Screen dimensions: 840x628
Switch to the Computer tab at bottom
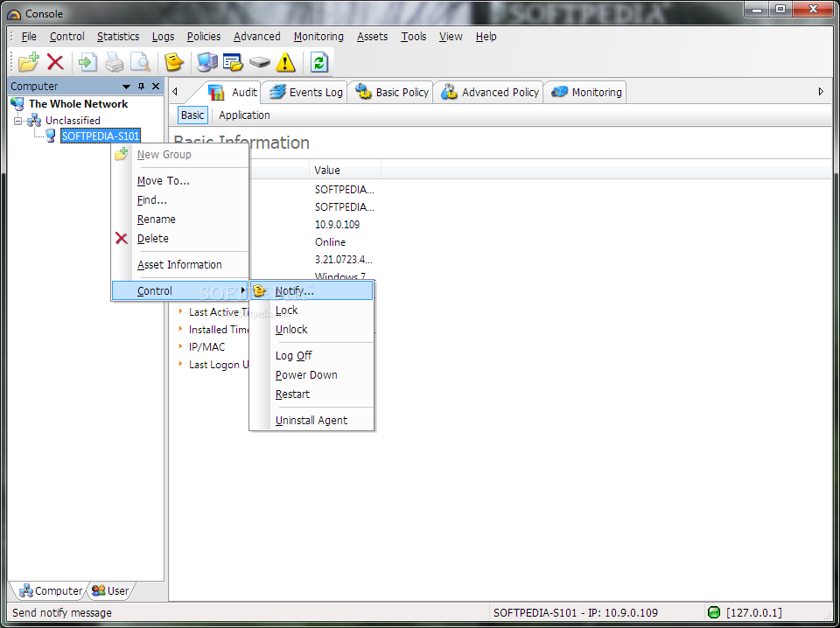[51, 591]
